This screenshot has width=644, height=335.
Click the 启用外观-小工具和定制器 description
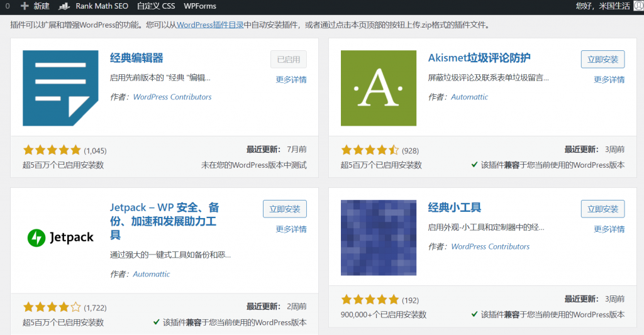coord(486,227)
